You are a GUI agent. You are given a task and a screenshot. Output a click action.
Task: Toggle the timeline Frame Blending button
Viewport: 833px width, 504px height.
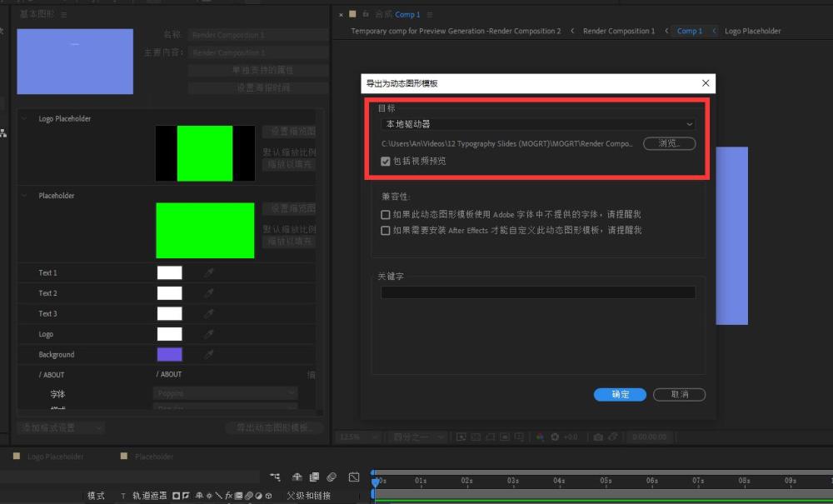pyautogui.click(x=315, y=477)
